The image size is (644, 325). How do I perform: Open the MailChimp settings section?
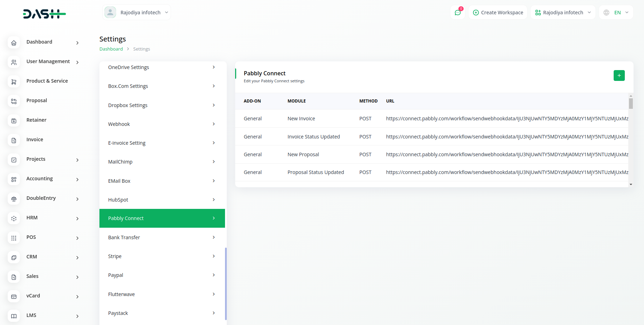(x=162, y=162)
